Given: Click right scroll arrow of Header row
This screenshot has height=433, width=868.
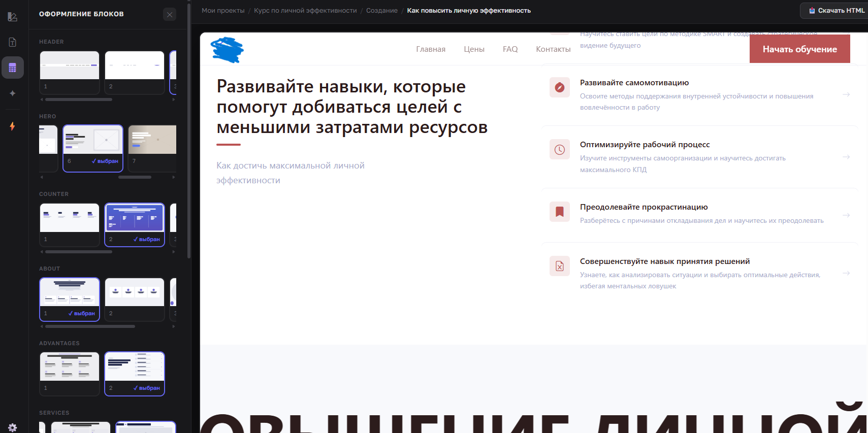Looking at the screenshot, I should click(x=174, y=99).
